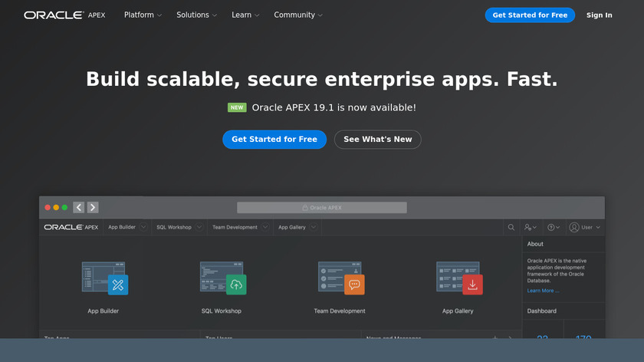The image size is (644, 362).
Task: Click the Oracle APEX logo in header
Action: 64,15
